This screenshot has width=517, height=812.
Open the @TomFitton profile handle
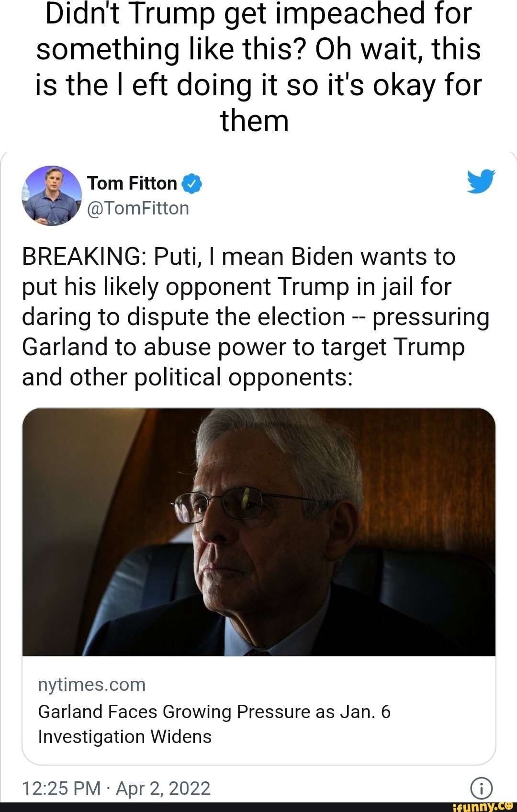point(138,209)
